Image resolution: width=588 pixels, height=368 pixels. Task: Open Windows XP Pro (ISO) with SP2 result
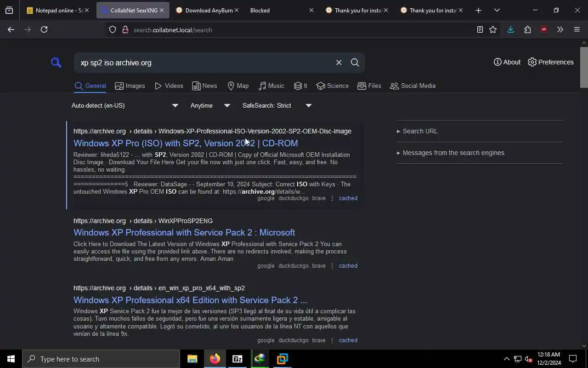coord(186,143)
